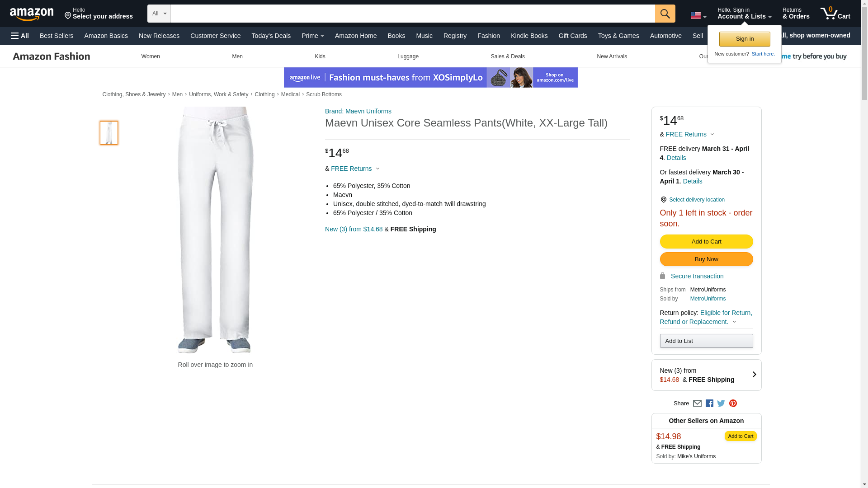The image size is (868, 488).
Task: Click the search text input field
Action: click(x=413, y=14)
